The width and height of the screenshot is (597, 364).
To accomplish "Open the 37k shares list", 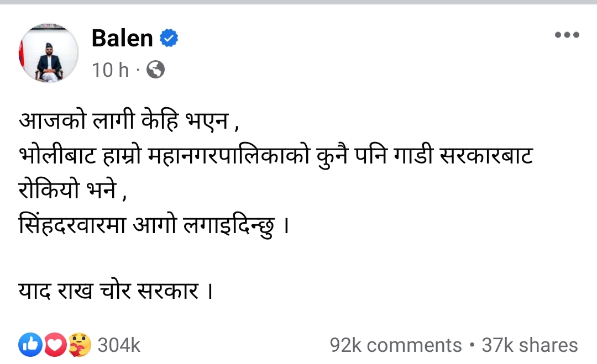I will coord(530,345).
